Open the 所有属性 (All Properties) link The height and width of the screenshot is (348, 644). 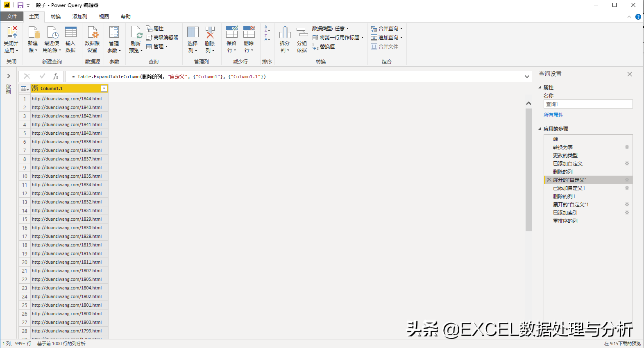[553, 115]
